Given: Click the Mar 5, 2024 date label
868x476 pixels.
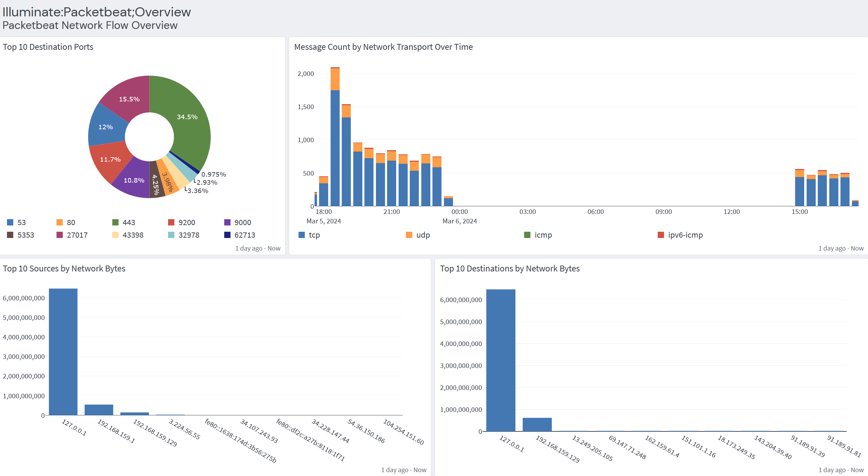Looking at the screenshot, I should click(324, 221).
